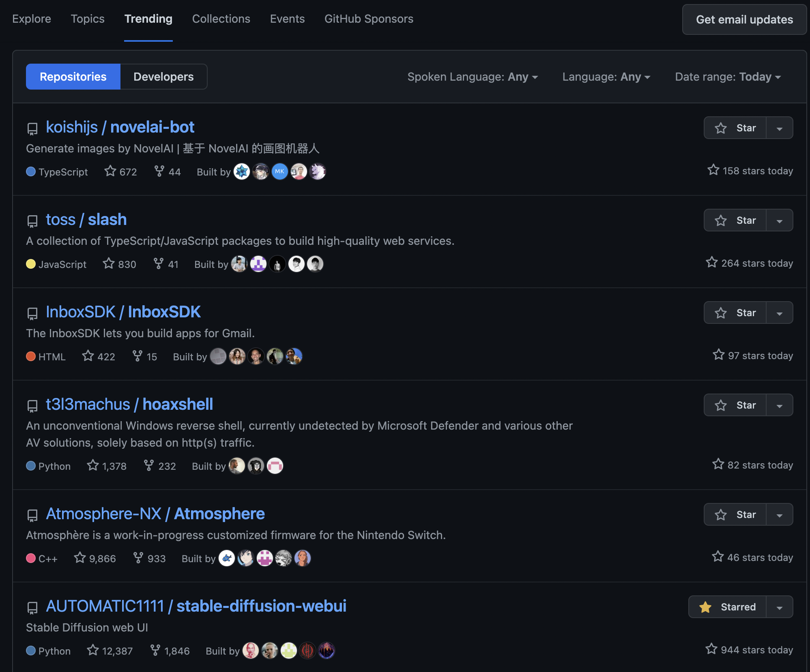
Task: Switch to the Developers view
Action: [163, 77]
